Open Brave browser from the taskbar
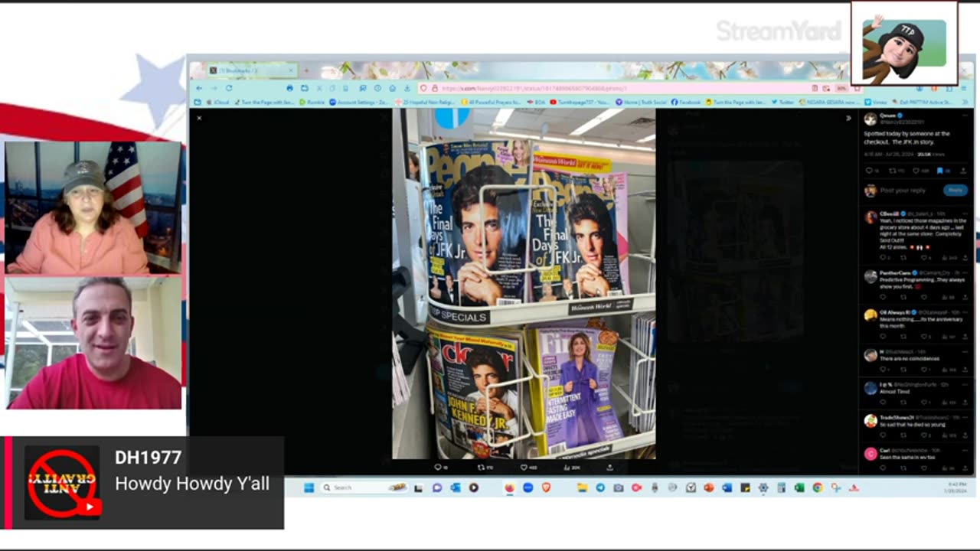 click(546, 487)
